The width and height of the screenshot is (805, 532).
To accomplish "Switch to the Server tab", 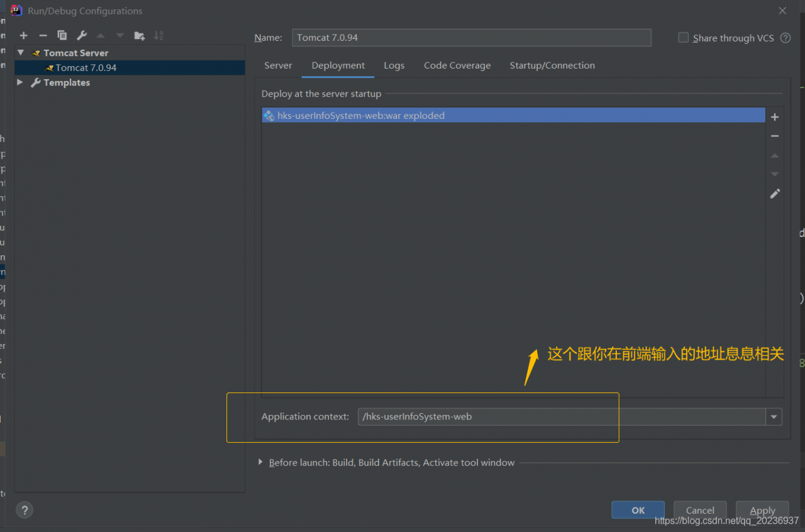I will tap(278, 65).
